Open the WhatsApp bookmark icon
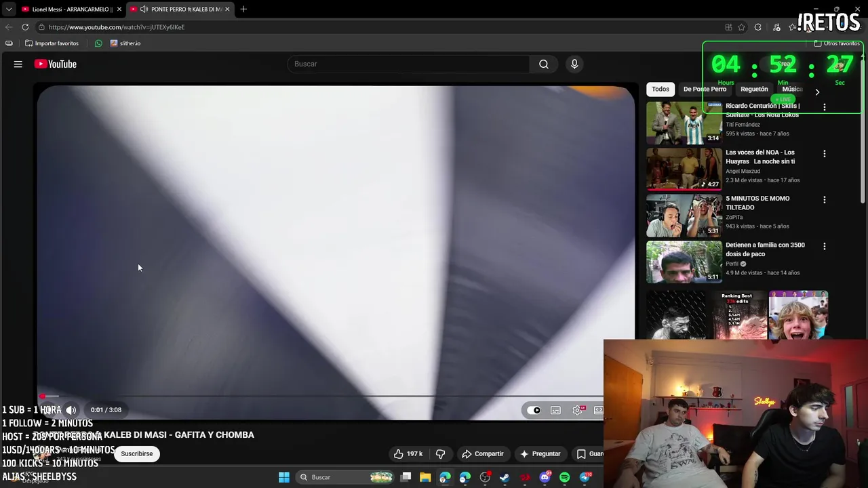 click(98, 43)
